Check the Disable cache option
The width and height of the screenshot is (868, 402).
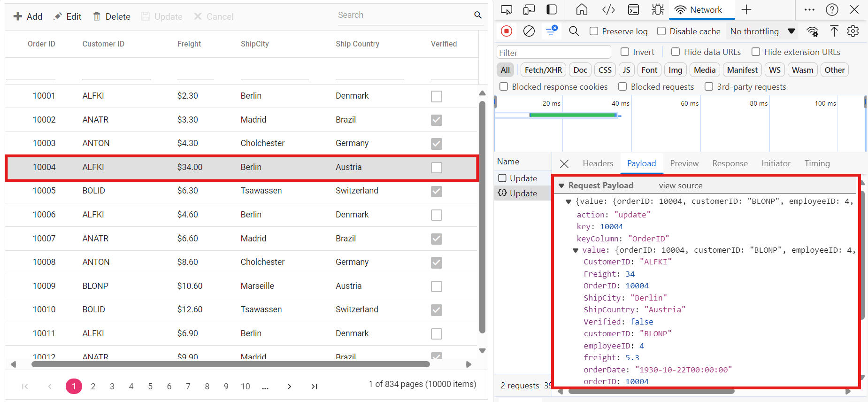pos(661,31)
